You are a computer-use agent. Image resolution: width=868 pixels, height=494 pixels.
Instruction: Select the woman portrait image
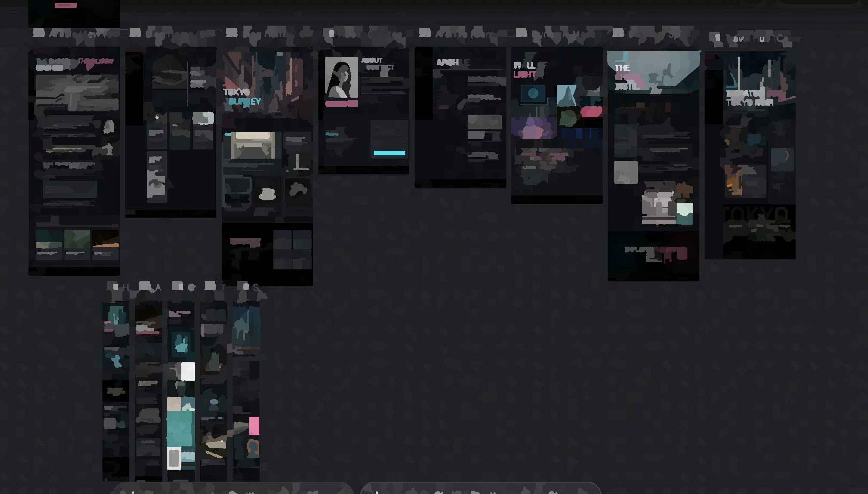pos(342,77)
